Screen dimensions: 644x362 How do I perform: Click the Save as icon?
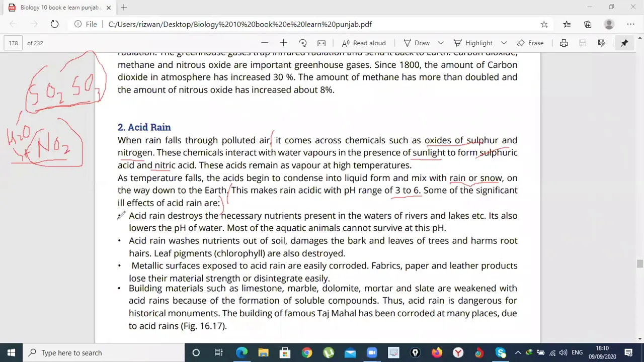click(602, 43)
